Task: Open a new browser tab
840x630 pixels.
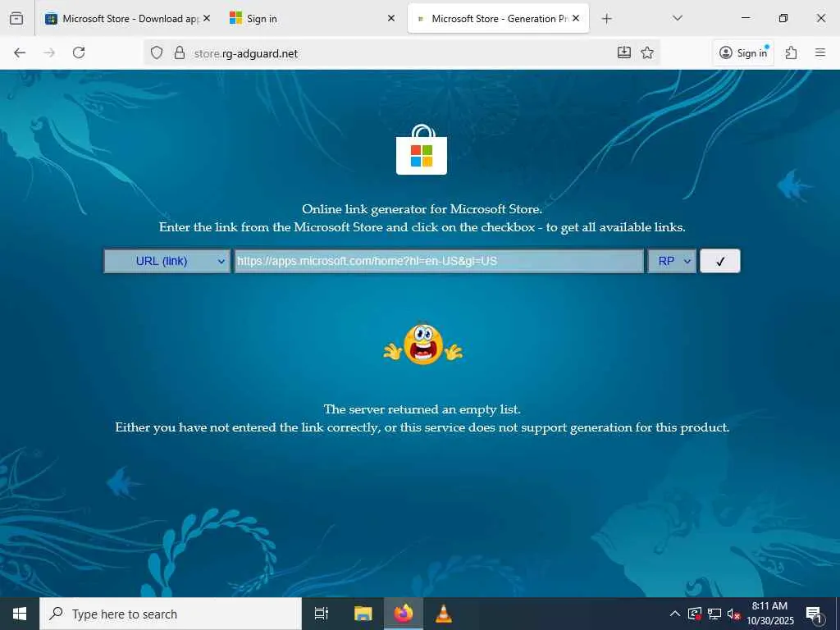Action: click(x=606, y=19)
